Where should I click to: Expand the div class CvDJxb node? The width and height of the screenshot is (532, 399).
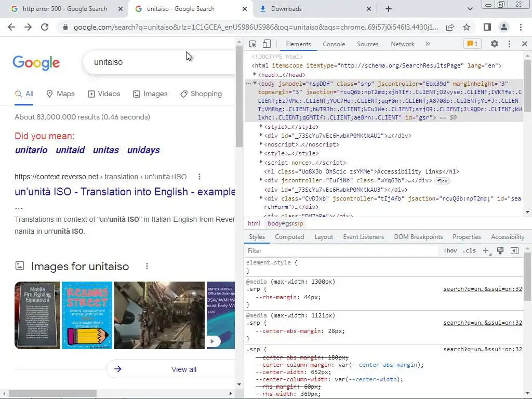click(261, 198)
